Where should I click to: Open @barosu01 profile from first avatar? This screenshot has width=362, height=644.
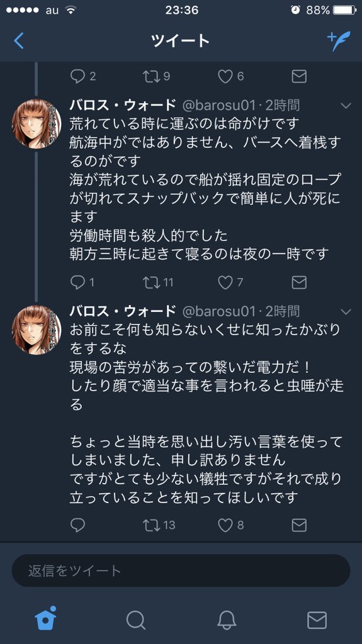click(37, 123)
